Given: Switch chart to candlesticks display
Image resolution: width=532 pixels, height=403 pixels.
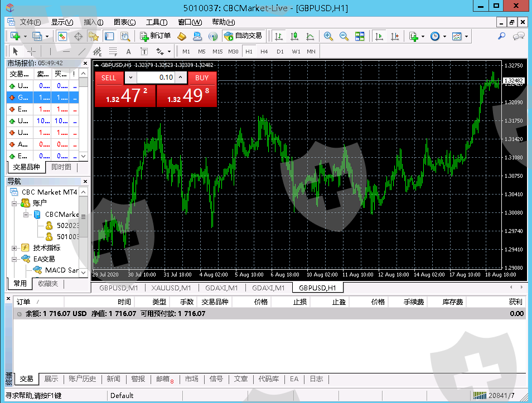Looking at the screenshot, I should click(x=294, y=36).
